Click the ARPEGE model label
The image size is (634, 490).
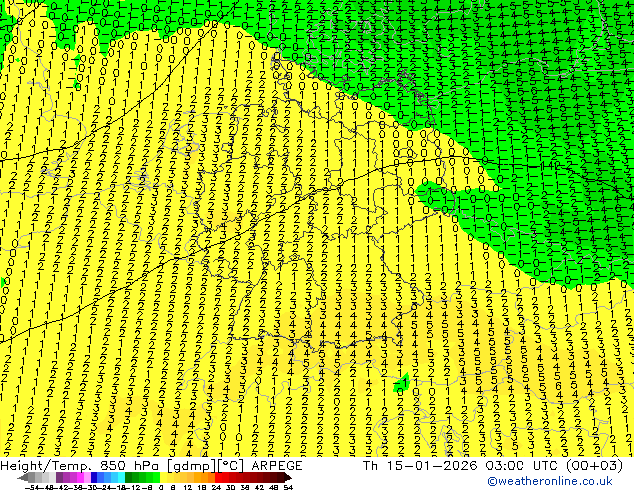tap(277, 466)
